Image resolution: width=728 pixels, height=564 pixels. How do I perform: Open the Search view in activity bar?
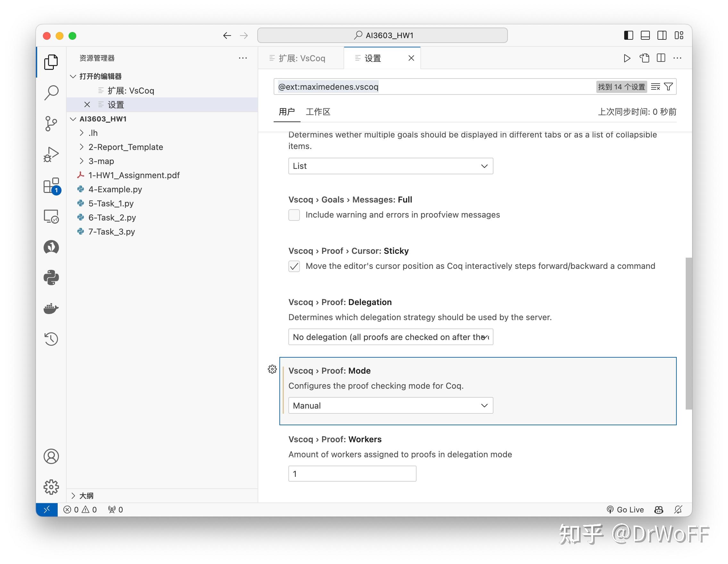[x=51, y=93]
